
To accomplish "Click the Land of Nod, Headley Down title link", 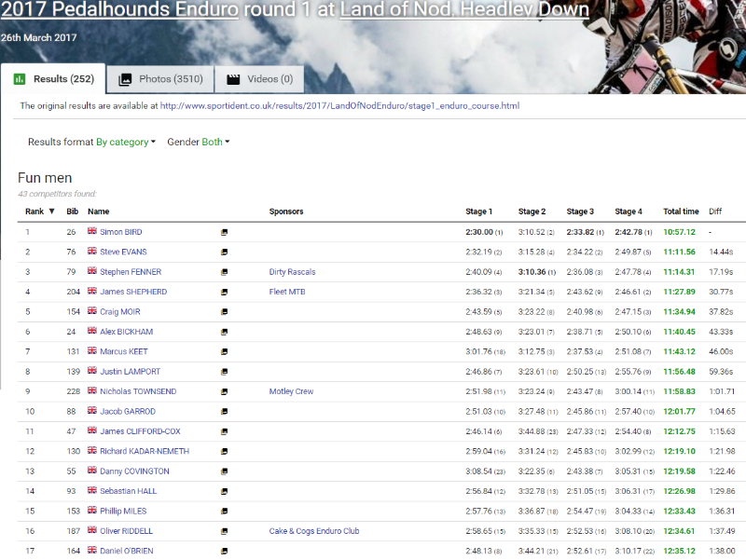I will click(464, 10).
